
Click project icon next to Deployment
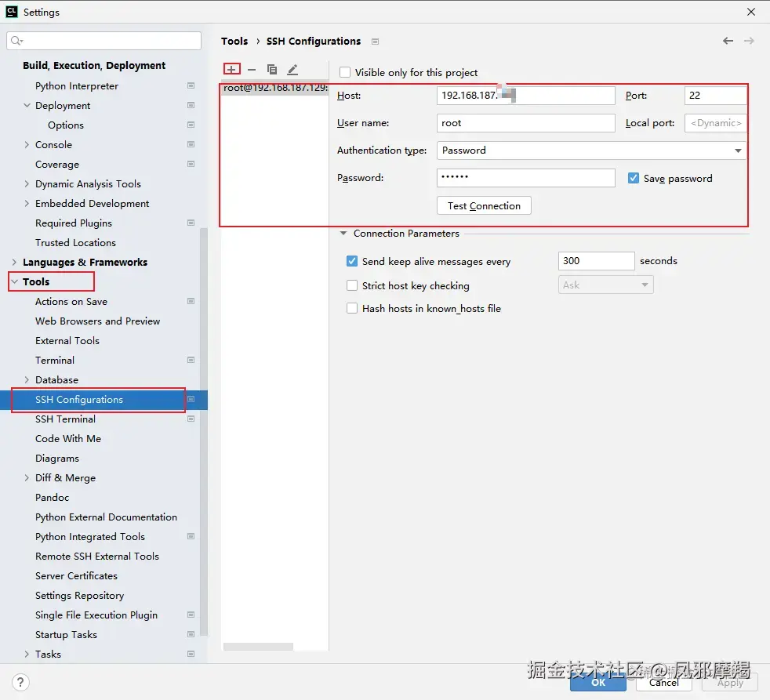[x=191, y=105]
